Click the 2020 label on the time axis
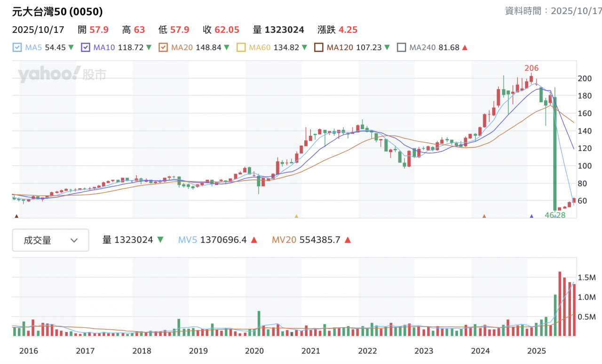Image resolution: width=602 pixels, height=364 pixels. (254, 350)
